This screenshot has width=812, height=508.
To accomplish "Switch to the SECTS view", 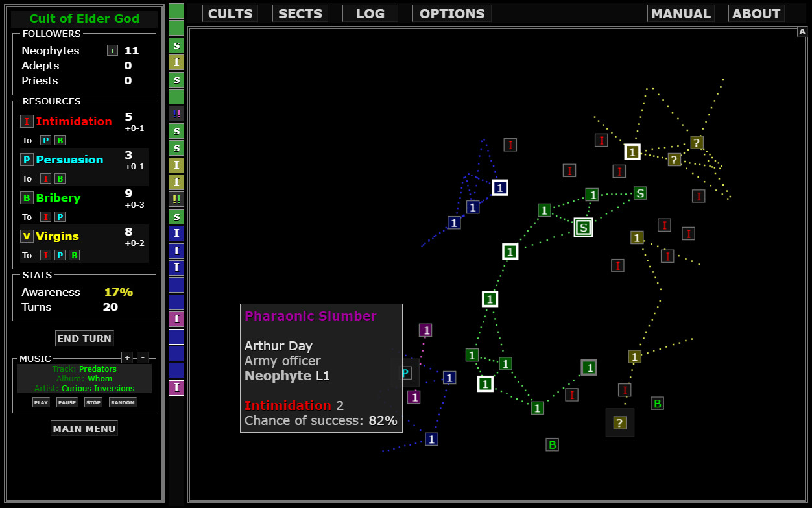I will click(x=300, y=13).
